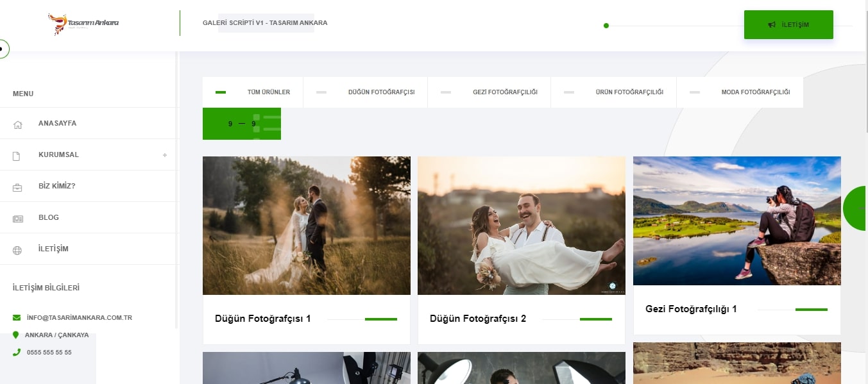Select the ÜRÜN FOTOĞRAFÇILIĞI filter tab
This screenshot has height=384, width=868.
pos(614,92)
